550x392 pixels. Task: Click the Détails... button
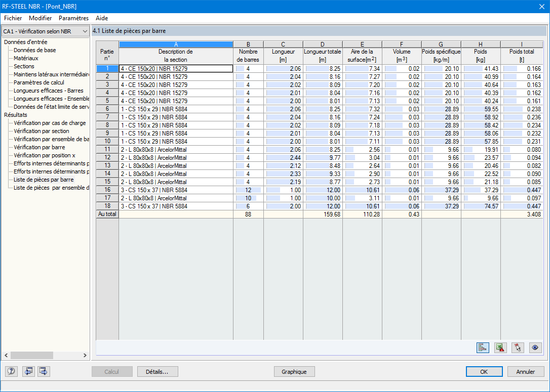tap(158, 372)
